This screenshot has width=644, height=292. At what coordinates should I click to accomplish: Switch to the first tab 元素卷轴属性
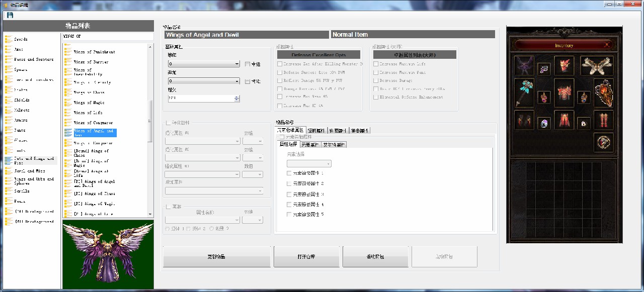290,131
